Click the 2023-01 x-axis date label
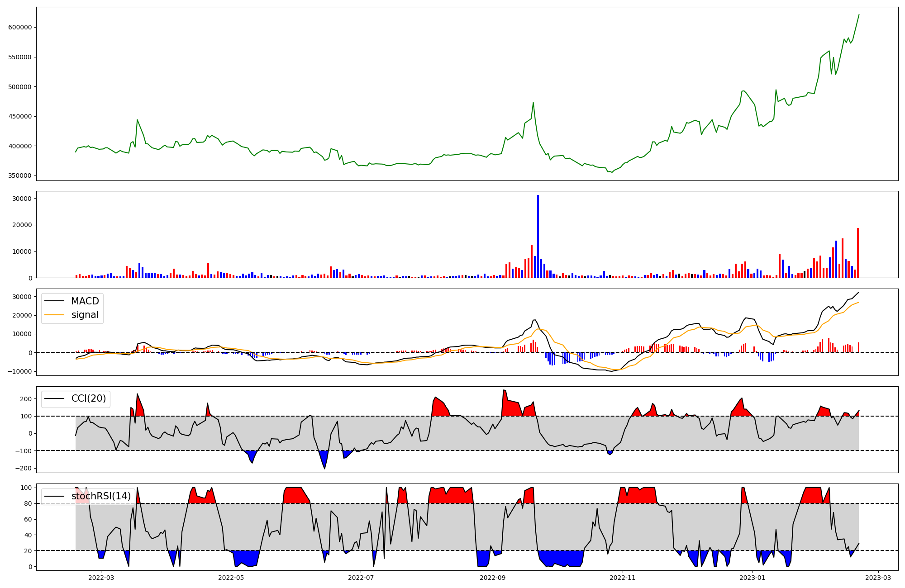Screen dimensions: 905x588 click(x=752, y=577)
